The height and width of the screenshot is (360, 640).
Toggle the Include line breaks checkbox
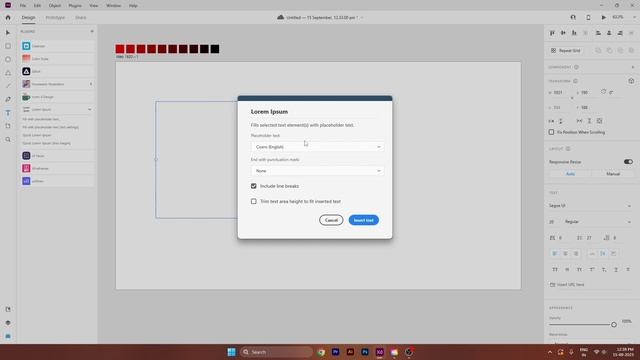253,186
